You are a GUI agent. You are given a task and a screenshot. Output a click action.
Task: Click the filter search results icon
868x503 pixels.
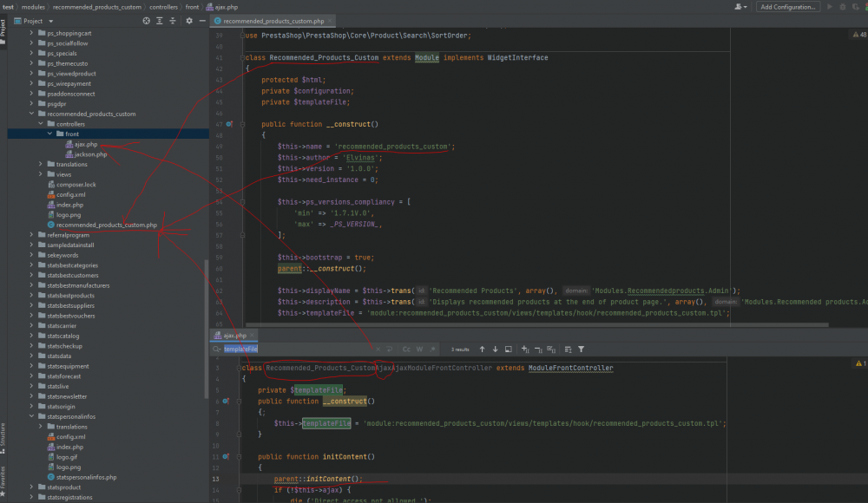(x=581, y=349)
